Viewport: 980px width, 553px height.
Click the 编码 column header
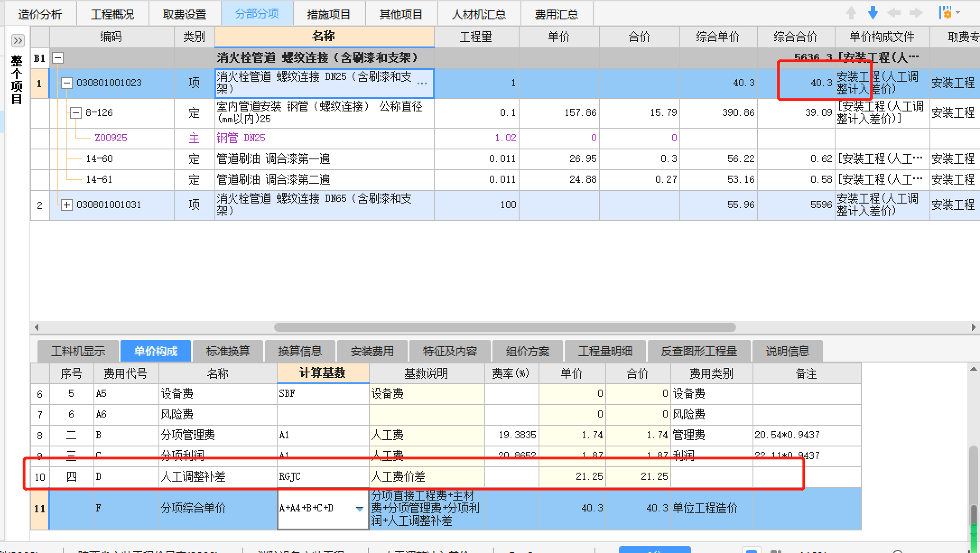(111, 37)
